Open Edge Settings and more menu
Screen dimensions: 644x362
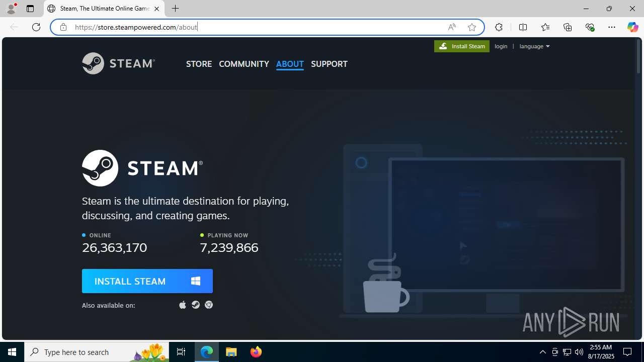coord(612,27)
